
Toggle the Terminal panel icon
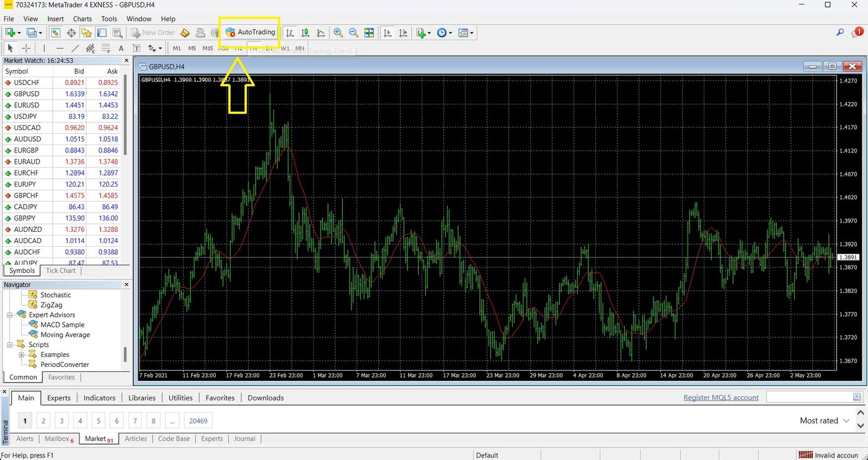tap(102, 32)
